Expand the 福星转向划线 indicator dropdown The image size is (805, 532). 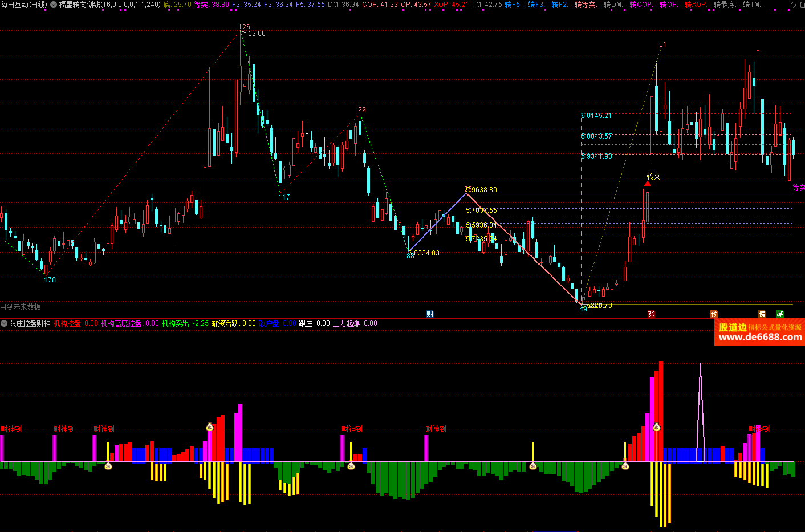54,5
